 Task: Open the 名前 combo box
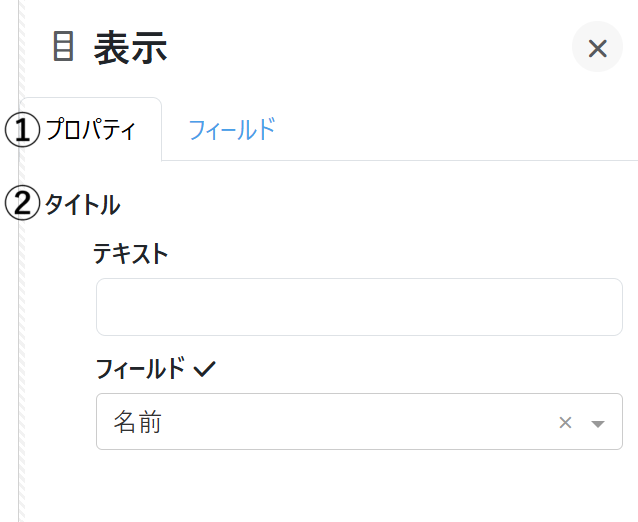(330, 422)
